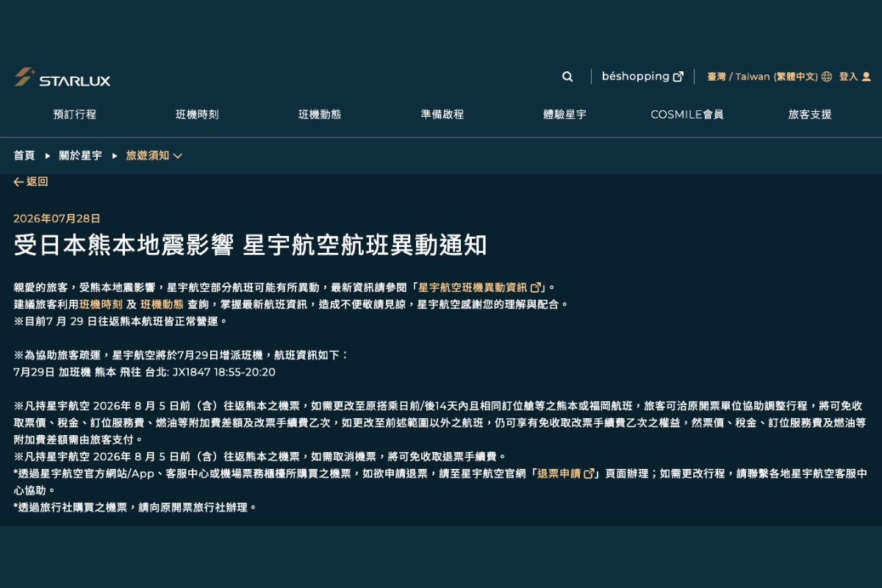Expand the 旅遊須知 breadcrumb dropdown

(x=178, y=156)
